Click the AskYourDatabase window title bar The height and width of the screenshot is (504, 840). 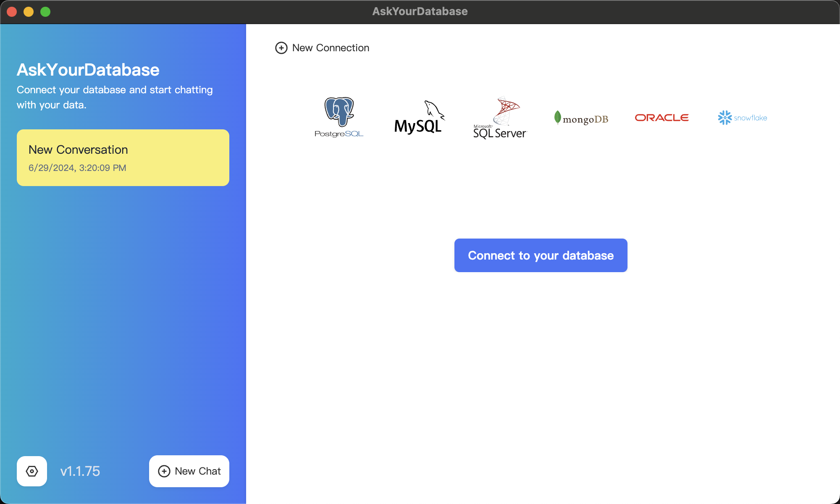tap(420, 11)
